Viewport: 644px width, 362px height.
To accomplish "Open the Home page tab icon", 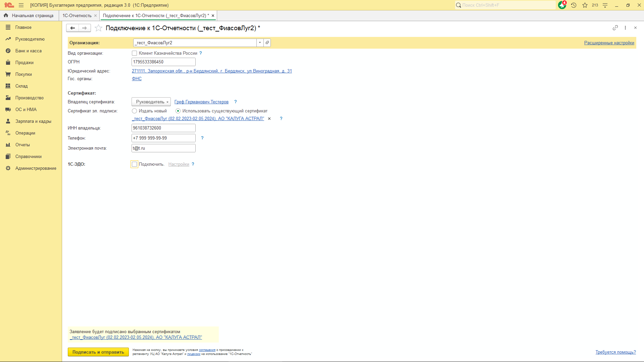I will (x=6, y=15).
